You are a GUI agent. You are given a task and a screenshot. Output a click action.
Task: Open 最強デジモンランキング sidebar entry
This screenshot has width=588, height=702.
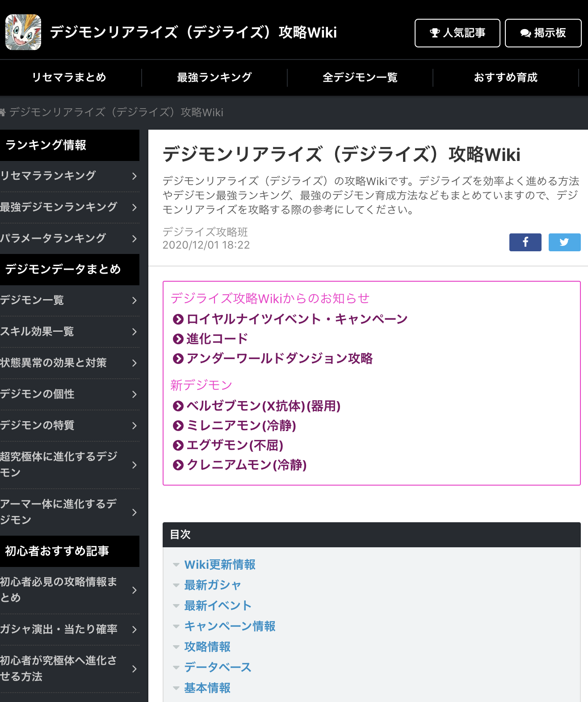pos(70,207)
